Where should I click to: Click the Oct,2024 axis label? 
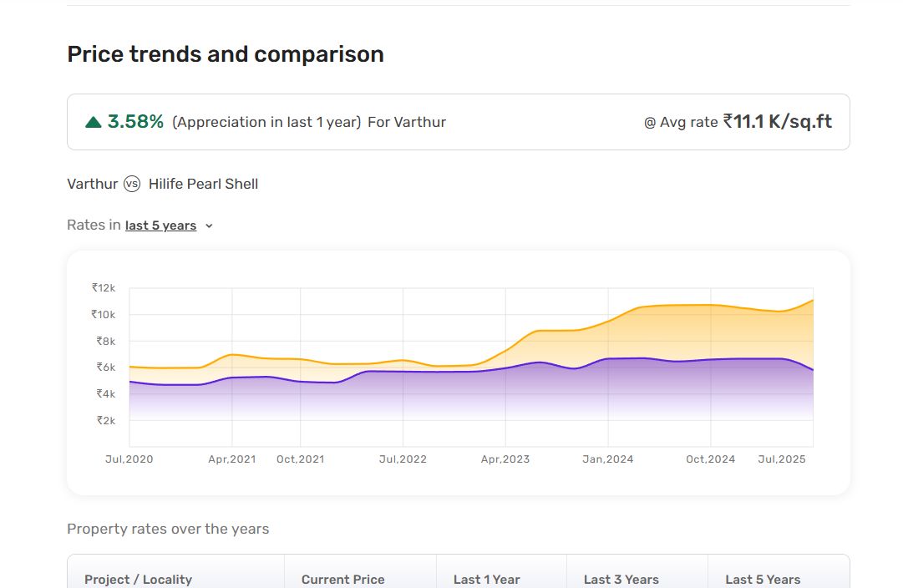coord(710,459)
